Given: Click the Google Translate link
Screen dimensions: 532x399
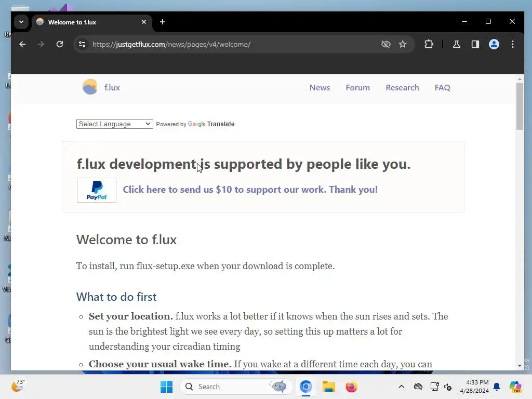Looking at the screenshot, I should pyautogui.click(x=211, y=124).
